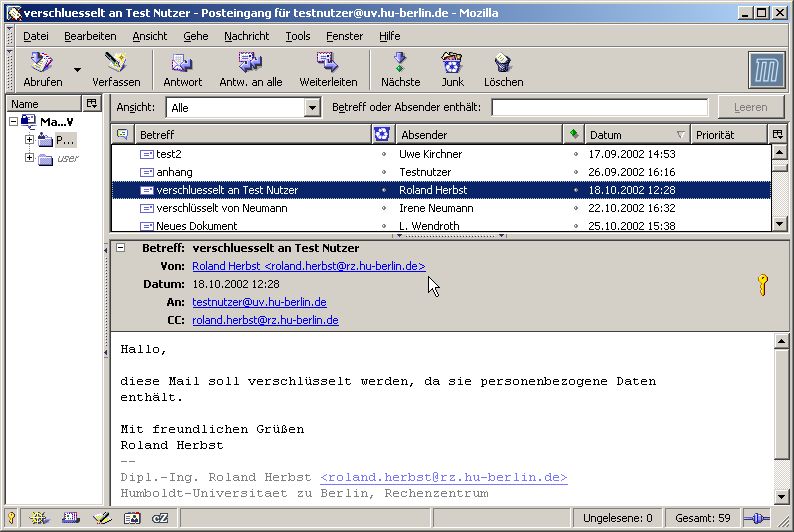This screenshot has width=794, height=532.
Task: Open the dropdown arrow beside Abrufen
Action: pos(77,70)
